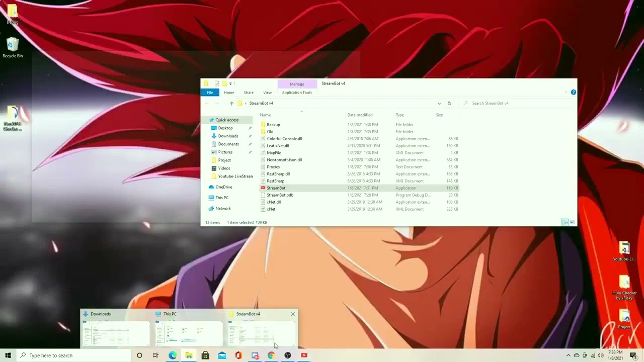This screenshot has height=362, width=644.
Task: Go up one folder level with the Up arrow
Action: pos(231,103)
